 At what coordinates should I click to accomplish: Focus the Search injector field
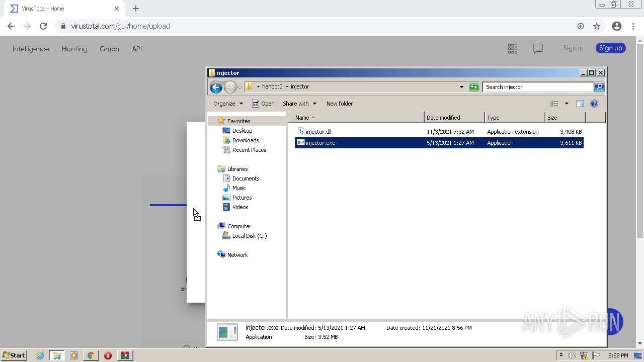coord(538,87)
